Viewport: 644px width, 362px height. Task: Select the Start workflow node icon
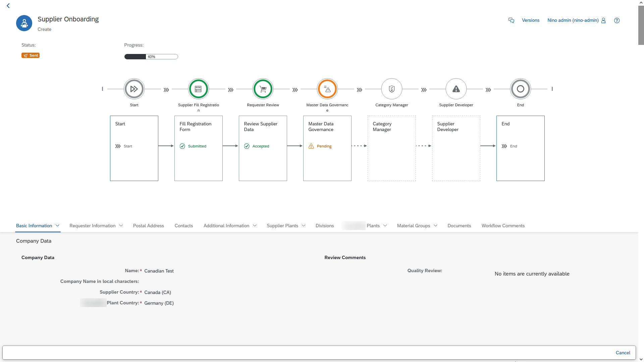[x=134, y=89]
